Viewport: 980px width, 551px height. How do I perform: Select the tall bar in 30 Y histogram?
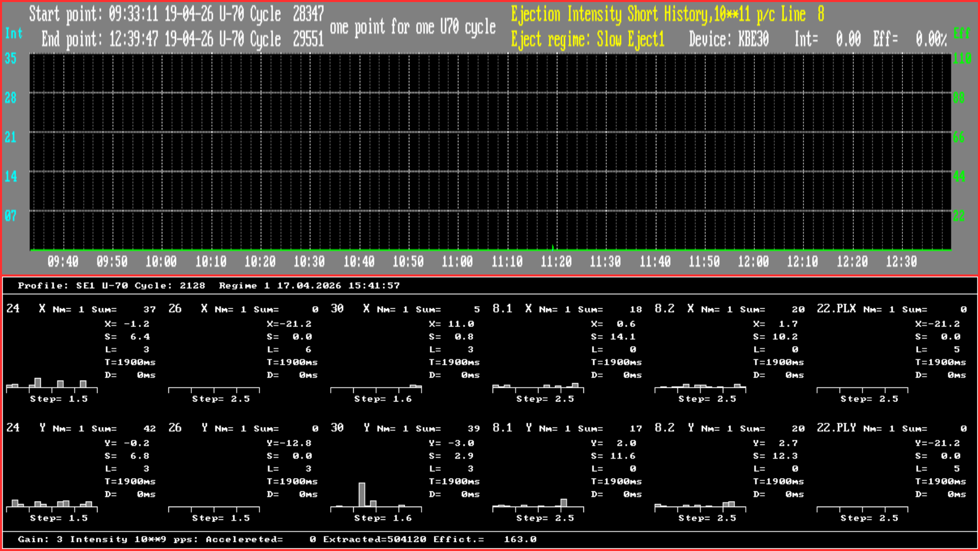point(362,494)
